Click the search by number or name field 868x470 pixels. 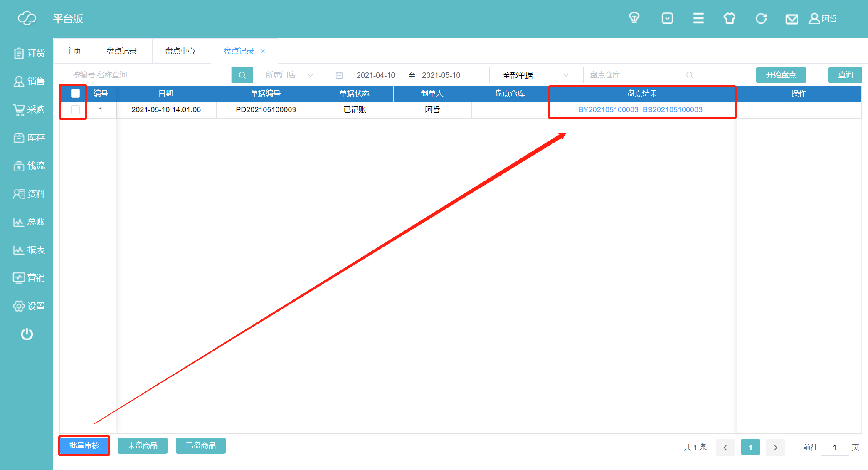[x=148, y=75]
